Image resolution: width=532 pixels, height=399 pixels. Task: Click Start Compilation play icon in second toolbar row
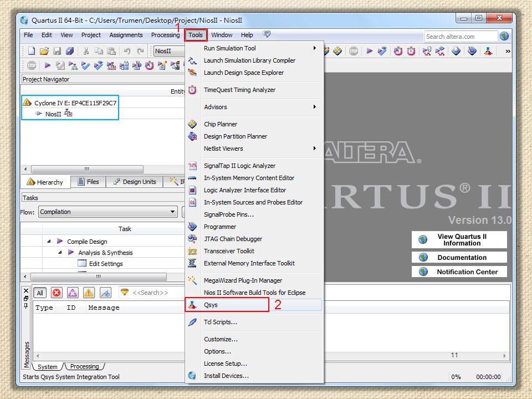(x=48, y=65)
